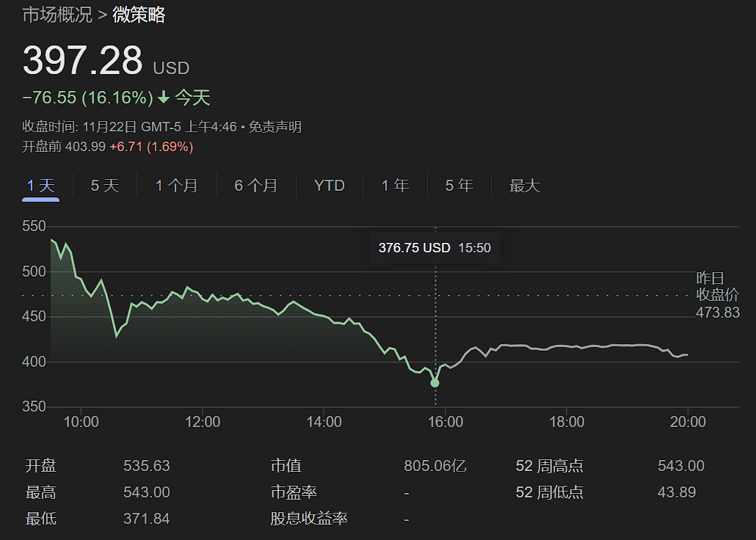
Task: Switch to the 5 年 range tab
Action: 459,185
